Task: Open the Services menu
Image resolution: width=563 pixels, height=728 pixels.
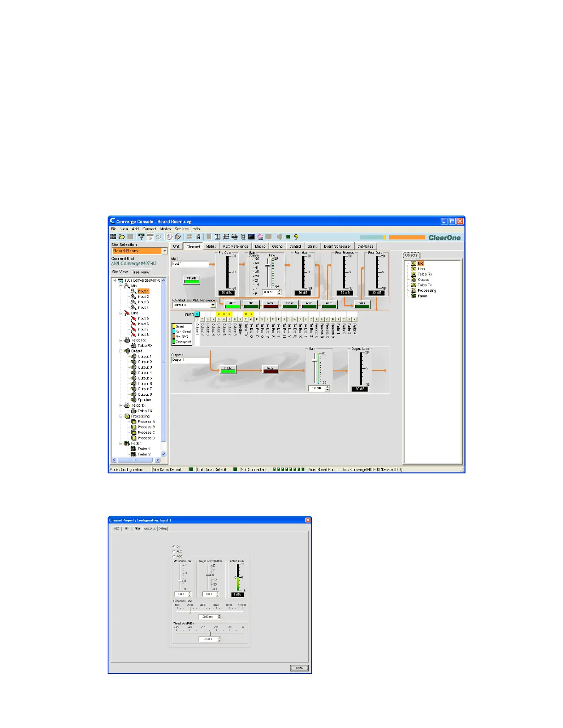Action: pyautogui.click(x=181, y=229)
